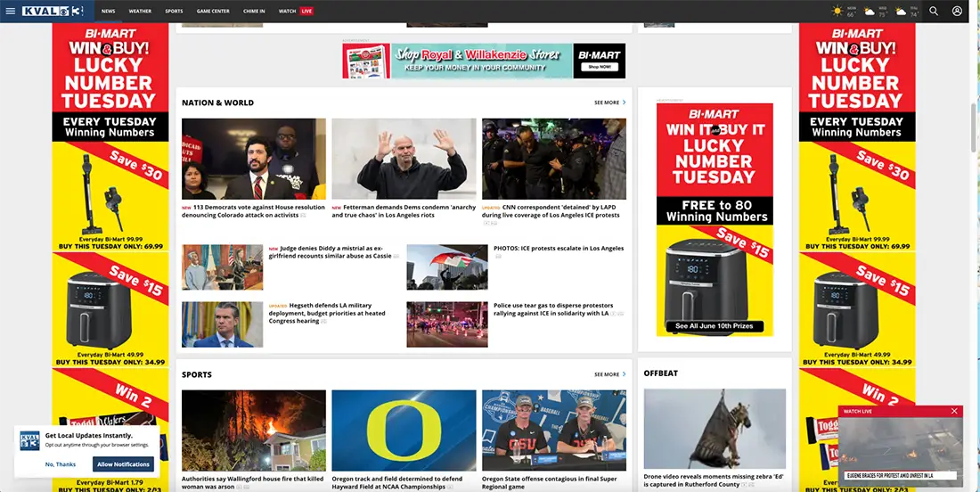
Task: Open 113 Democrats vote against House resolution article
Action: (x=253, y=211)
